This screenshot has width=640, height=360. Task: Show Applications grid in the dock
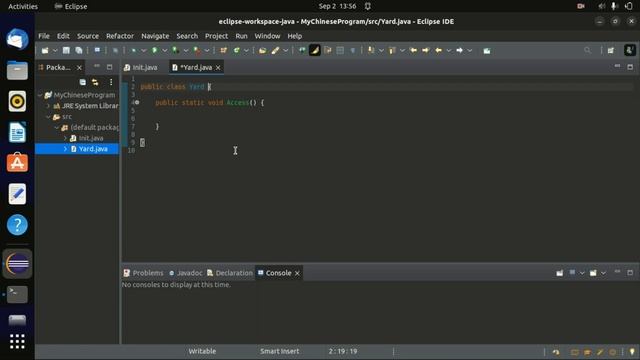pyautogui.click(x=17, y=341)
